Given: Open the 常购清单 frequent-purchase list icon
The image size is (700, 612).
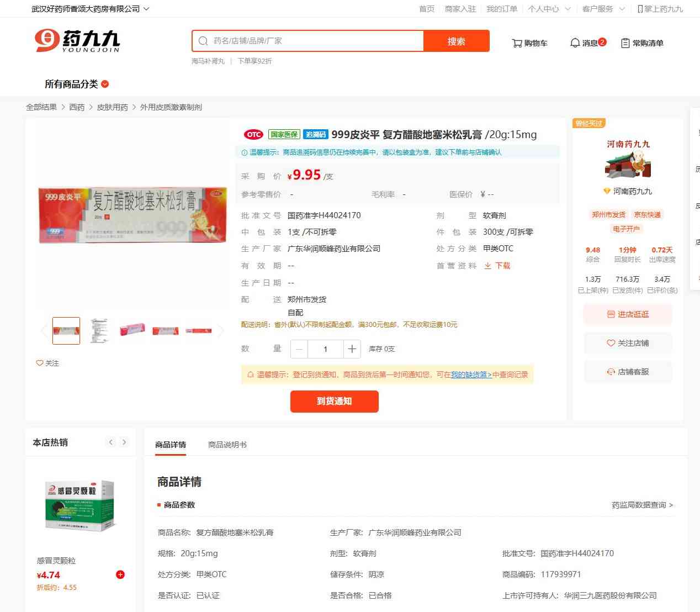Looking at the screenshot, I should (625, 43).
